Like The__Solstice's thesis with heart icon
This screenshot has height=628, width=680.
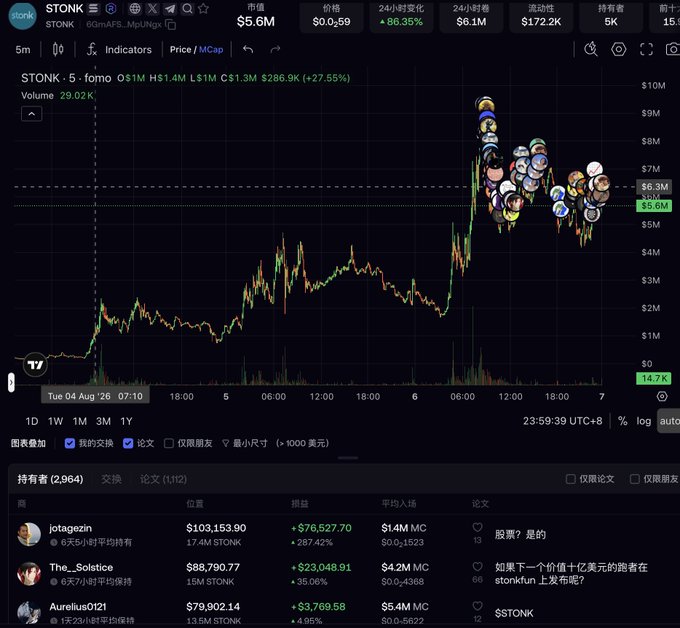(477, 566)
